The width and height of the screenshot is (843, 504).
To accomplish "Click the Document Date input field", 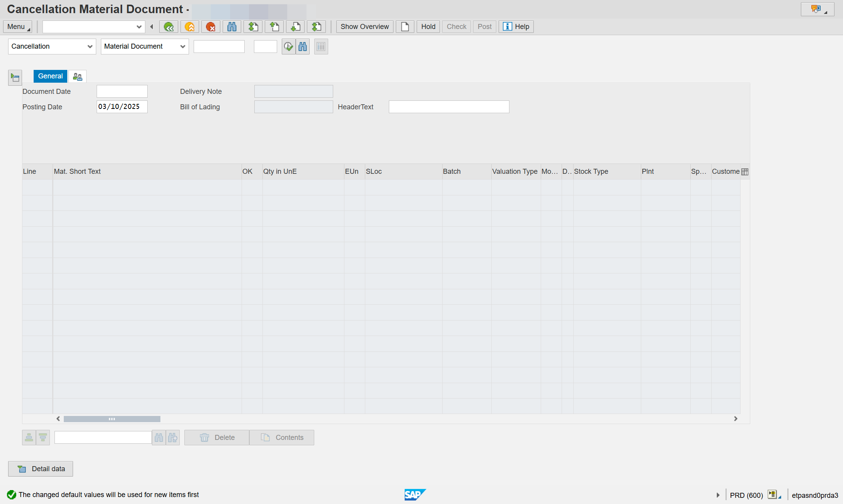I will (x=122, y=92).
